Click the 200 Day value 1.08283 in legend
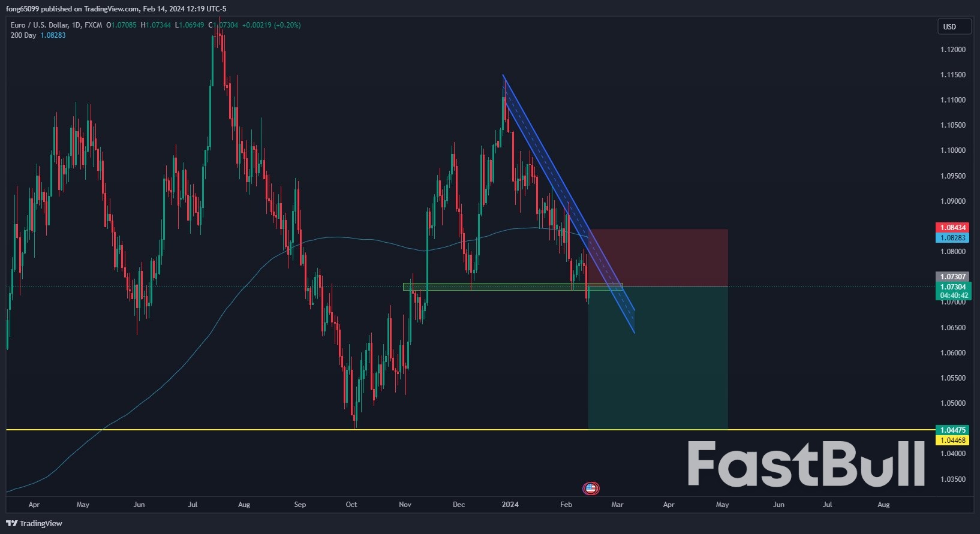980x534 pixels. (53, 35)
